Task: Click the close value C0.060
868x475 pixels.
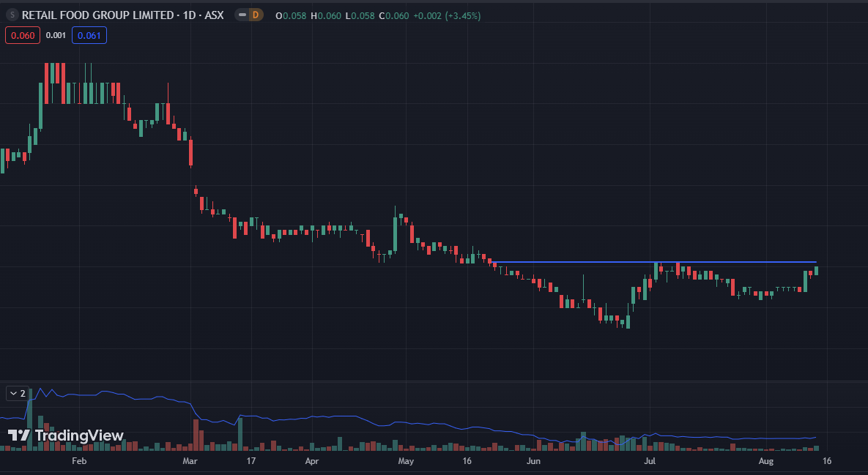Action: coord(394,15)
